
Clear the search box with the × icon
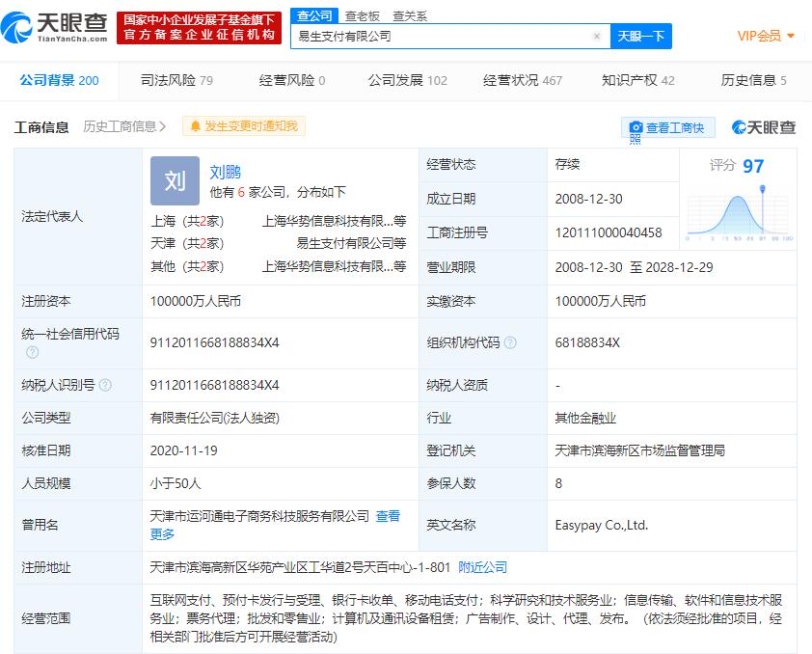click(599, 35)
